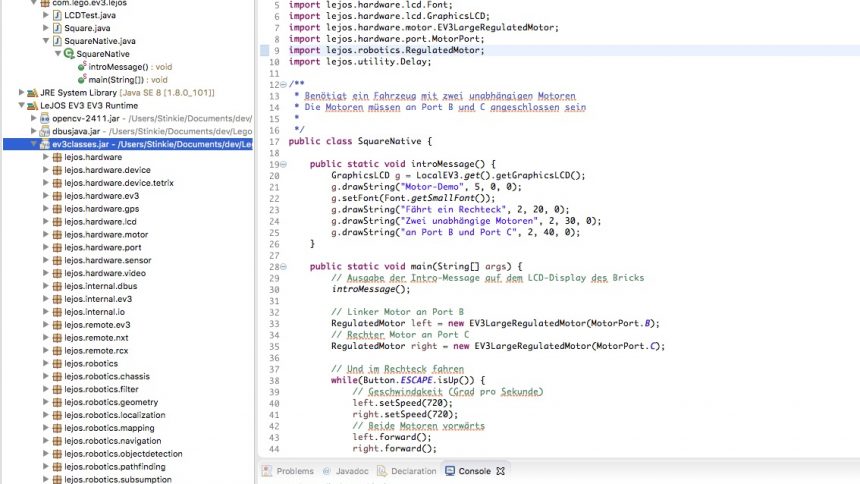Select lejos.robotics.chassis package row
This screenshot has width=860, height=484.
coord(106,376)
